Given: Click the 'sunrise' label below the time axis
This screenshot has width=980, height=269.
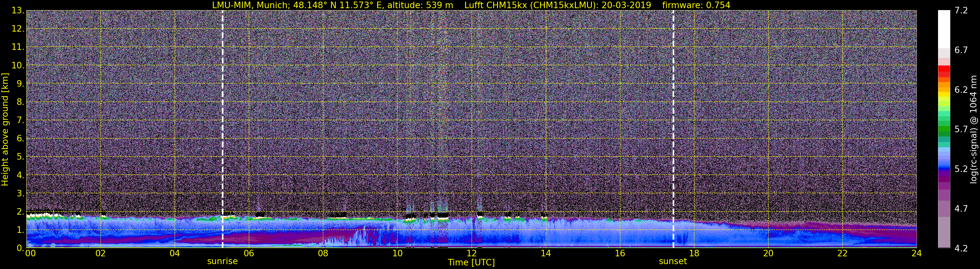Looking at the screenshot, I should click(222, 262).
